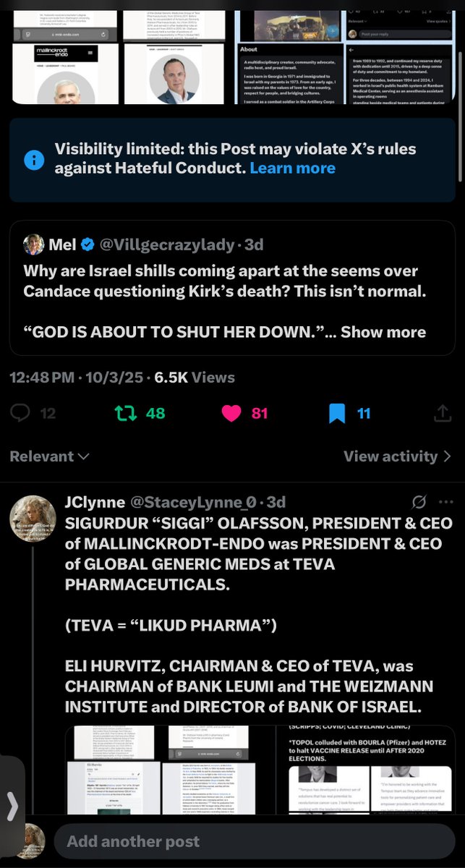Expand the Relevant sort dropdown
Image resolution: width=465 pixels, height=868 pixels.
tap(50, 456)
